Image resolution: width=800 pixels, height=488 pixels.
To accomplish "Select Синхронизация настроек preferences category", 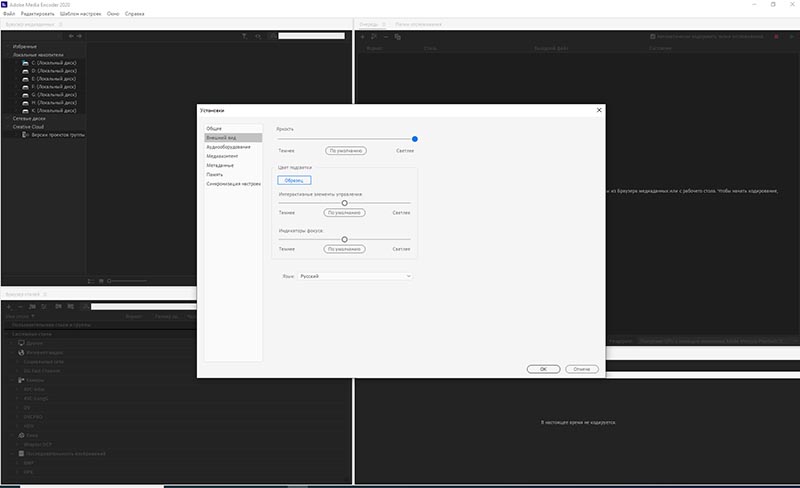I will click(x=233, y=184).
